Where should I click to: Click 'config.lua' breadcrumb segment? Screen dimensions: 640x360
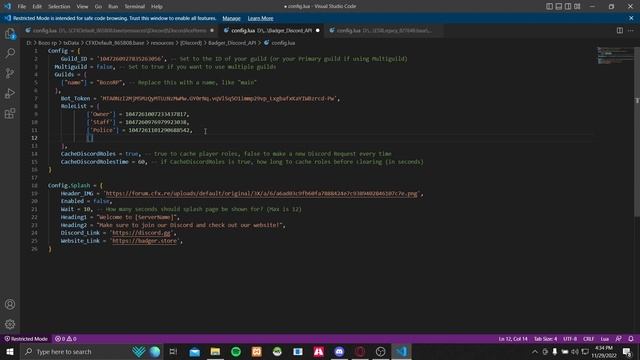280,43
